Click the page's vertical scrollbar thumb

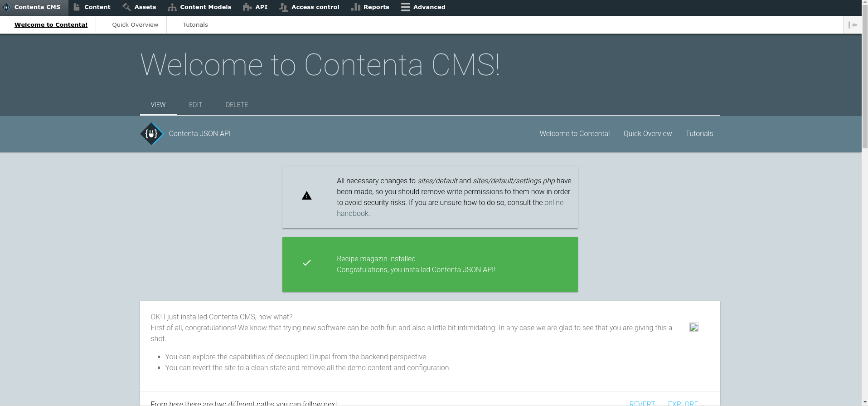click(x=864, y=77)
